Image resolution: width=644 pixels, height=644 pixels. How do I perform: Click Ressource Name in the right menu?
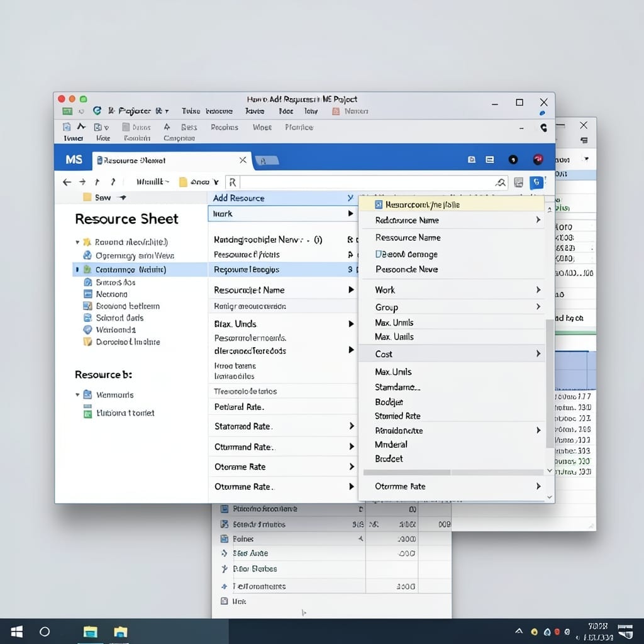(408, 237)
